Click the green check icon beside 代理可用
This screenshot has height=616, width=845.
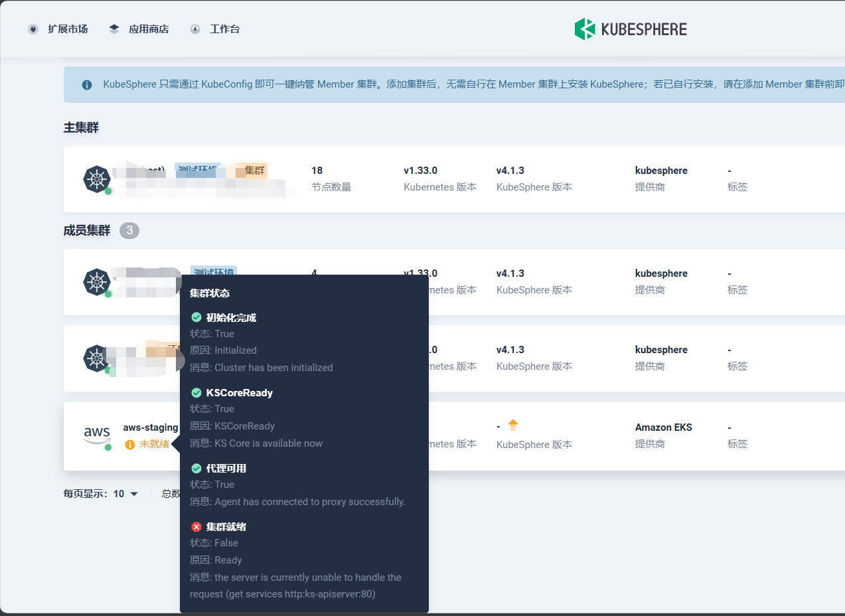[x=196, y=468]
